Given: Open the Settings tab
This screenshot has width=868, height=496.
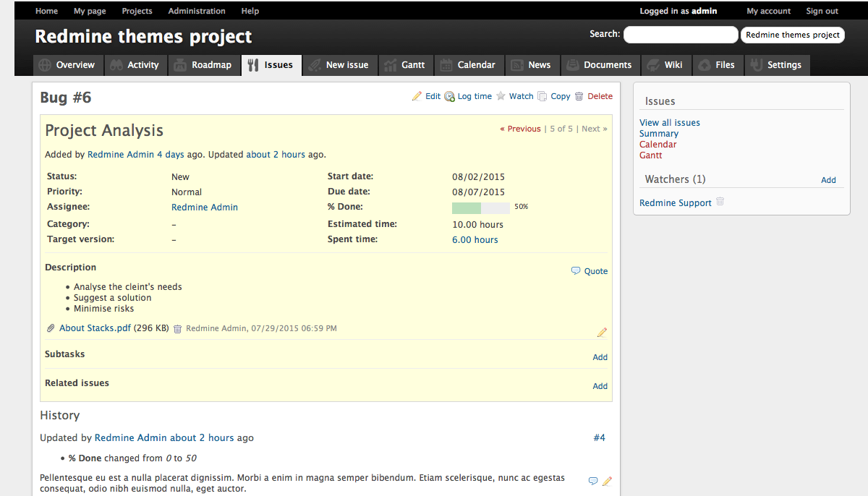Looking at the screenshot, I should 777,65.
